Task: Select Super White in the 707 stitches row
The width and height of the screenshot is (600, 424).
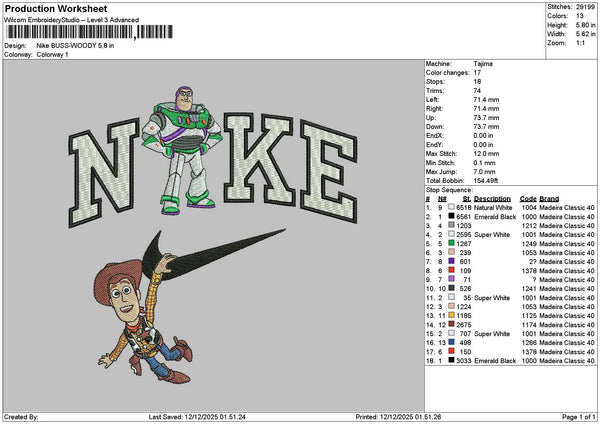Action: [x=492, y=334]
